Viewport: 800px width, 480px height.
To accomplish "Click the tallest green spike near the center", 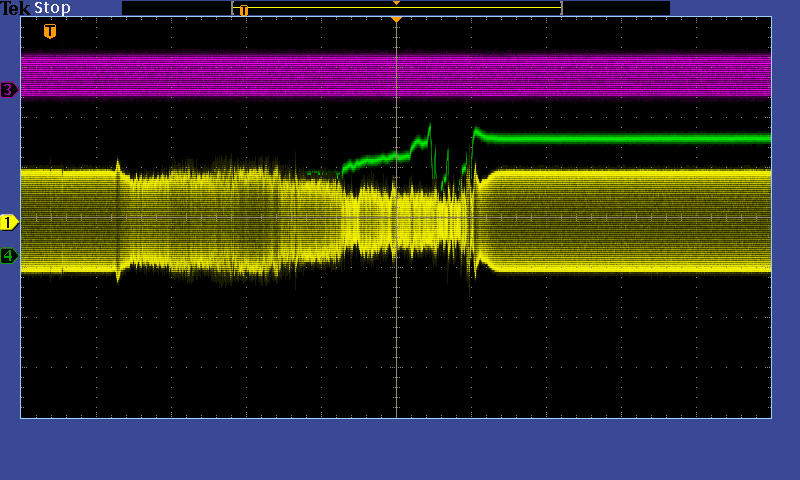I will tap(429, 128).
